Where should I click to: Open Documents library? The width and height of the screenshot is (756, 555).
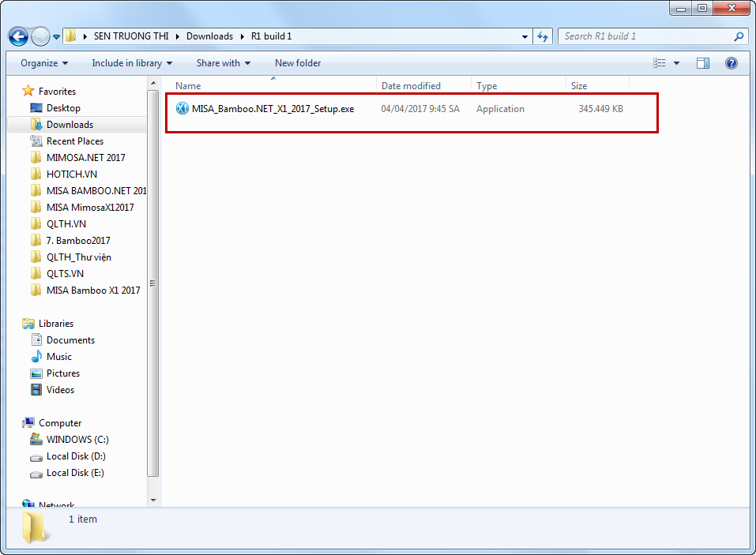pos(70,340)
